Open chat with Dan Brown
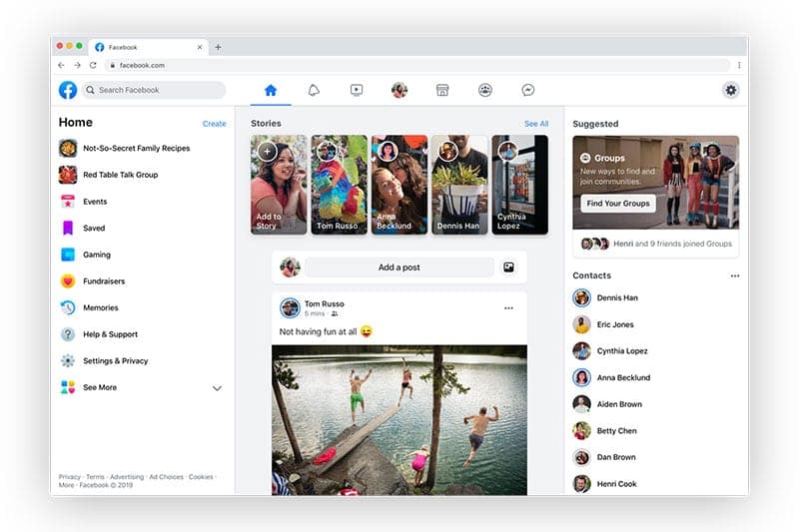 pyautogui.click(x=604, y=457)
